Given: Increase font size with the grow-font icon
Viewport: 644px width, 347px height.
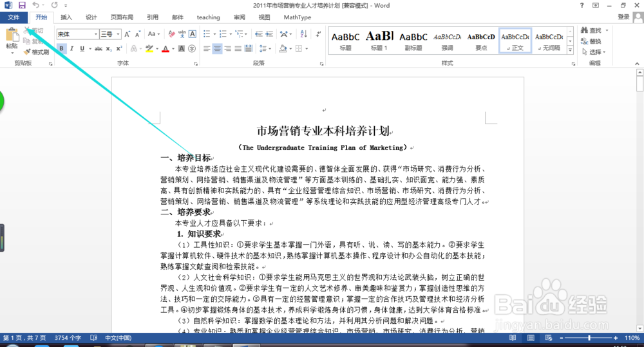Looking at the screenshot, I should pos(128,34).
